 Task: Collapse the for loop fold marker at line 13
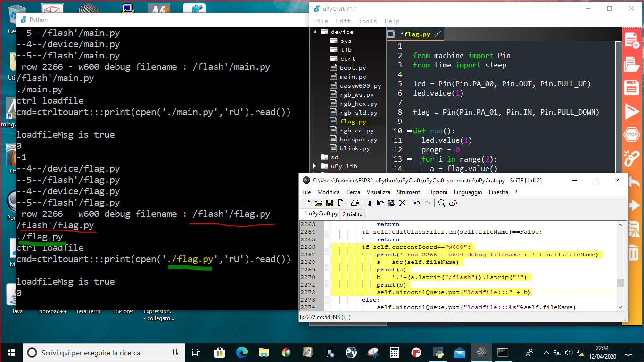click(409, 159)
